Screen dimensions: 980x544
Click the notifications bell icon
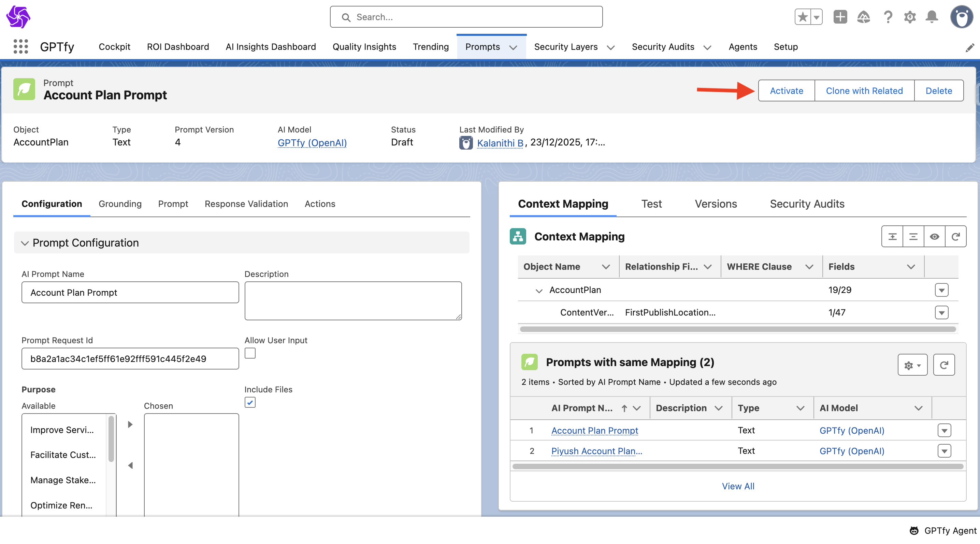click(x=932, y=17)
